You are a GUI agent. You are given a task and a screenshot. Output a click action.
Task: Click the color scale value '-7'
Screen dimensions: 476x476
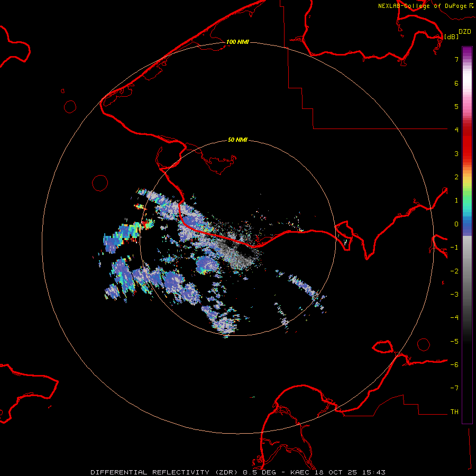pyautogui.click(x=454, y=388)
